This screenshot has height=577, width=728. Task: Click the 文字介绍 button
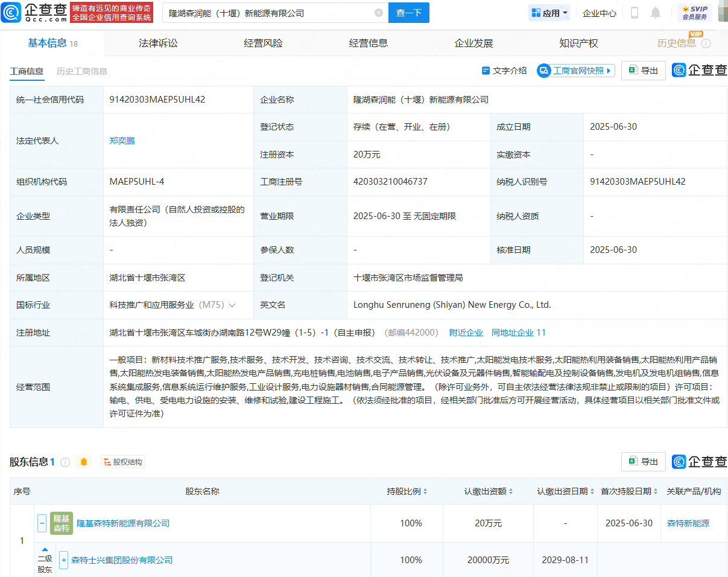click(504, 71)
